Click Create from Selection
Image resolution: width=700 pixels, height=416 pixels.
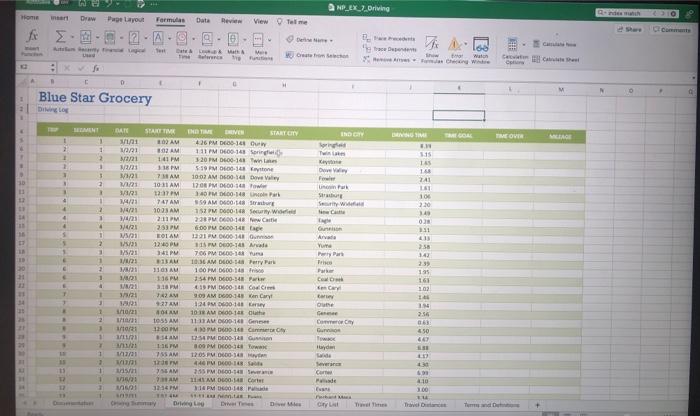tap(317, 55)
